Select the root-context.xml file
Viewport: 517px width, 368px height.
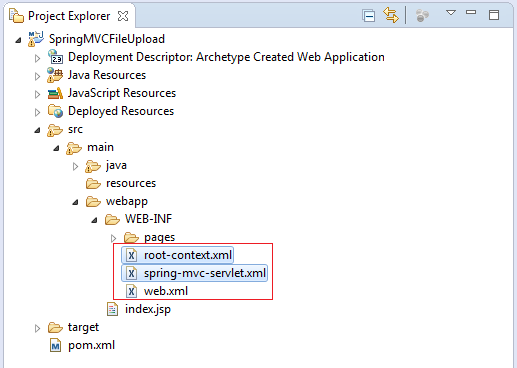(177, 255)
